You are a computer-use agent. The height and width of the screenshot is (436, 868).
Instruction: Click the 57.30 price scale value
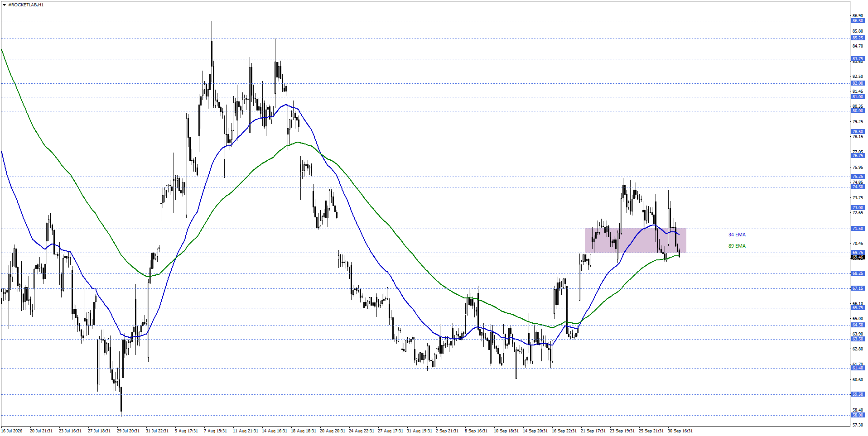tap(858, 425)
